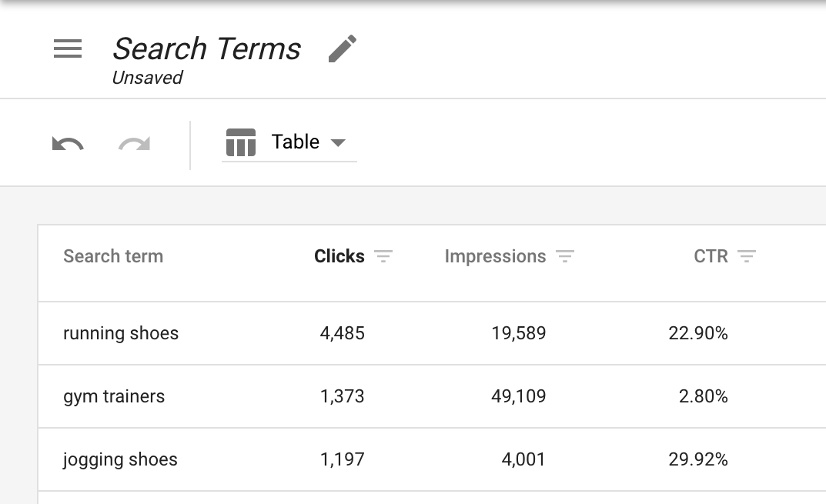
Task: Open the Clicks column filter icon
Action: [x=383, y=256]
